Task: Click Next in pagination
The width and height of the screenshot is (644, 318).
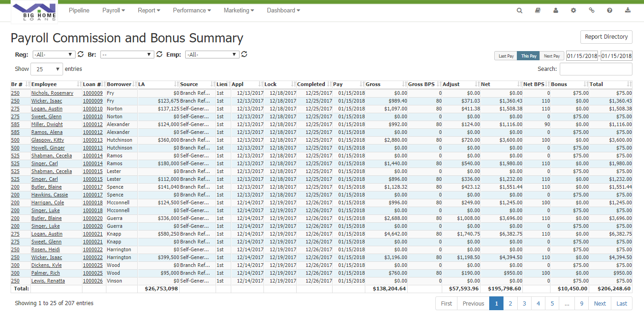Action: (x=600, y=303)
